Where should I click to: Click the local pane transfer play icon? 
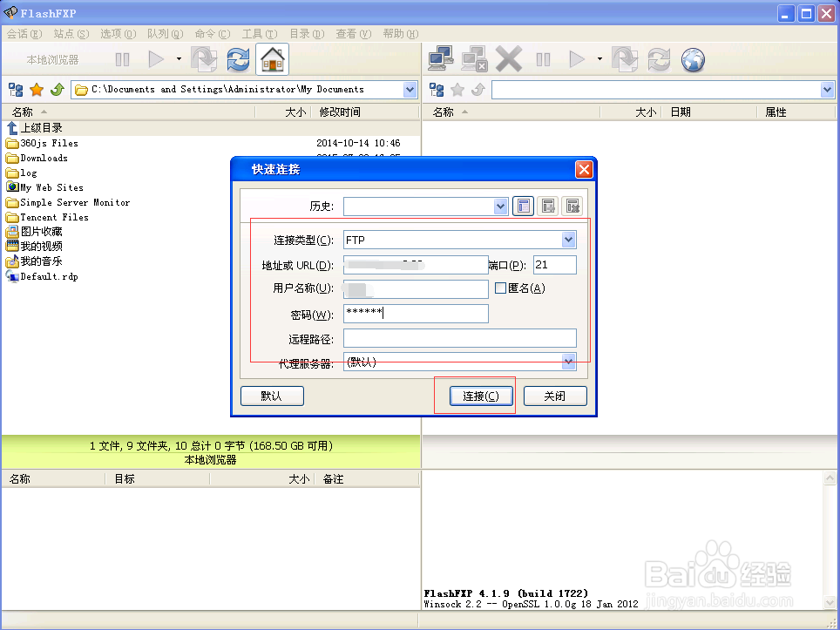coord(156,59)
